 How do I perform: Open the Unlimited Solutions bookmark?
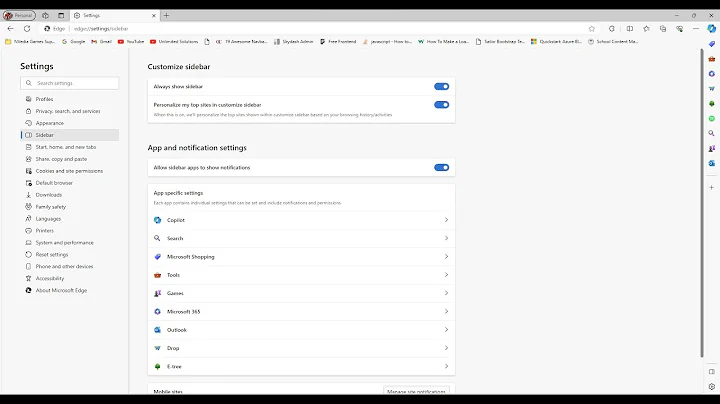point(174,41)
